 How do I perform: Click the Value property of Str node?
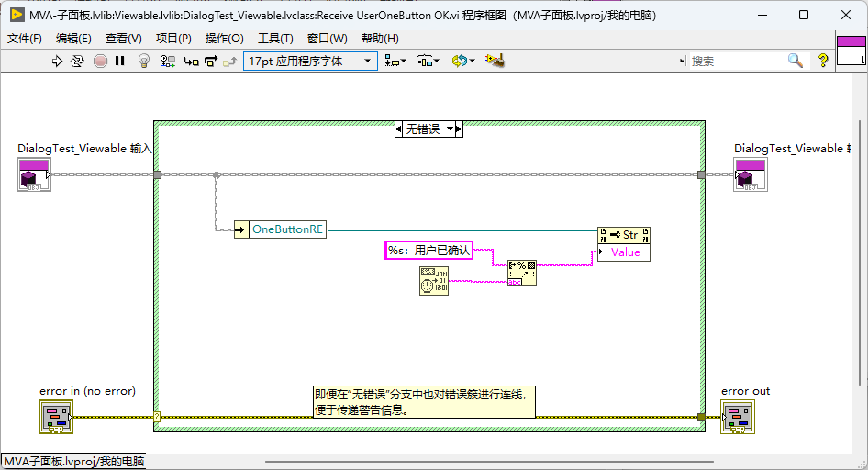(624, 252)
